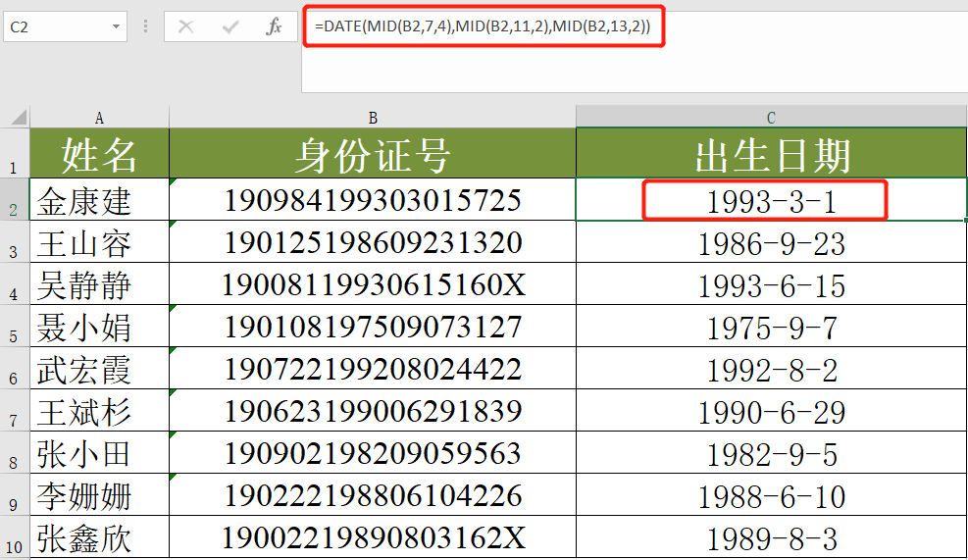This screenshot has width=968, height=560.
Task: Click the Select All corner triangle
Action: 19,116
